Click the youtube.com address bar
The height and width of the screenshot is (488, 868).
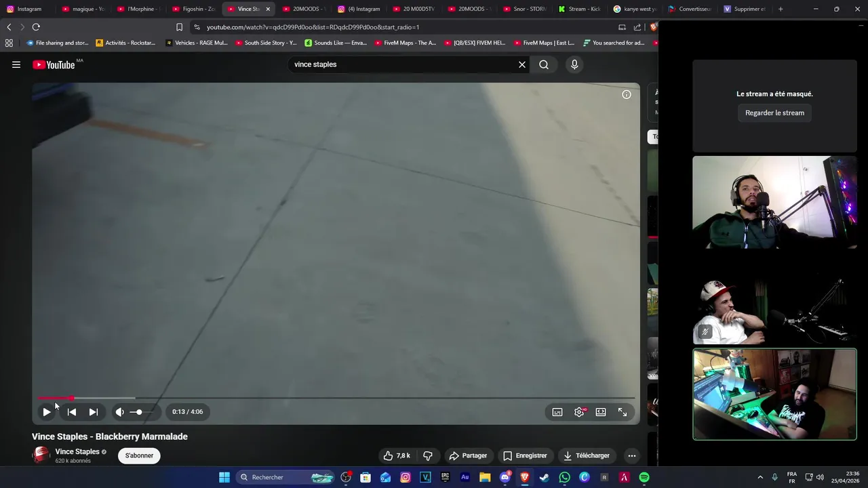click(x=403, y=27)
